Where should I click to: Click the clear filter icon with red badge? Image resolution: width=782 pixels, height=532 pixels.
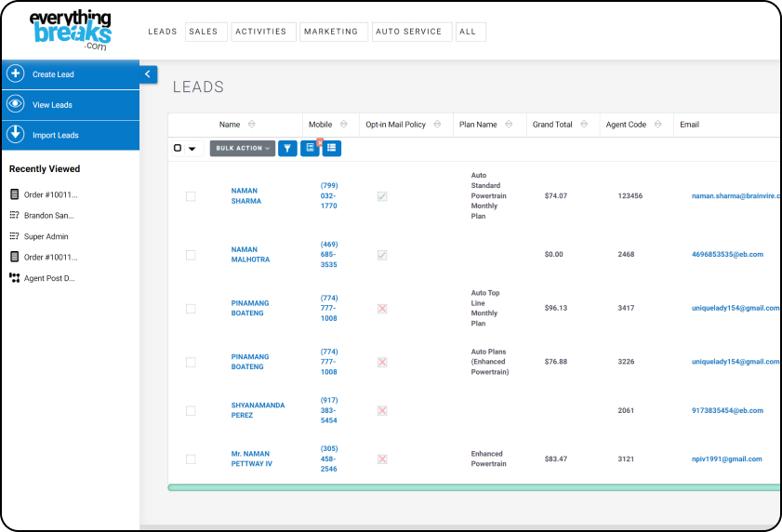(x=311, y=148)
